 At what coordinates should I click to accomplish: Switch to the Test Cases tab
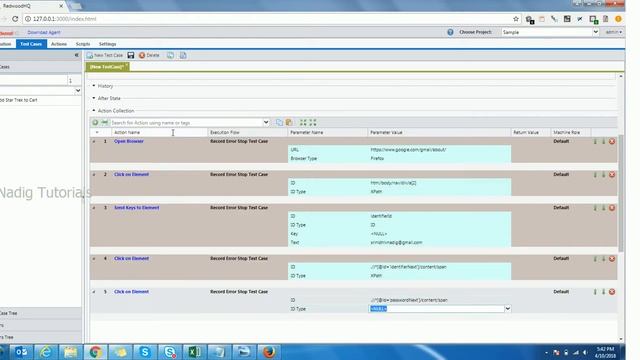(x=31, y=44)
